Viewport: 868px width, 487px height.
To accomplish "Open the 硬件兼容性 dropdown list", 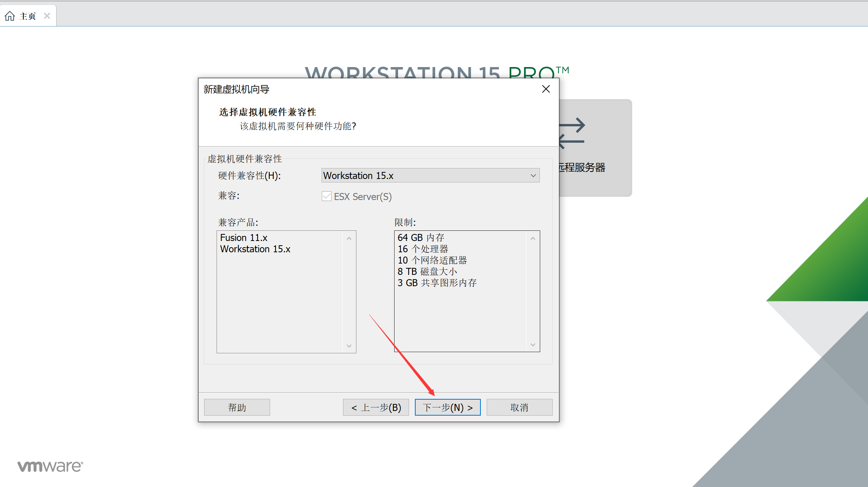I will pyautogui.click(x=430, y=175).
